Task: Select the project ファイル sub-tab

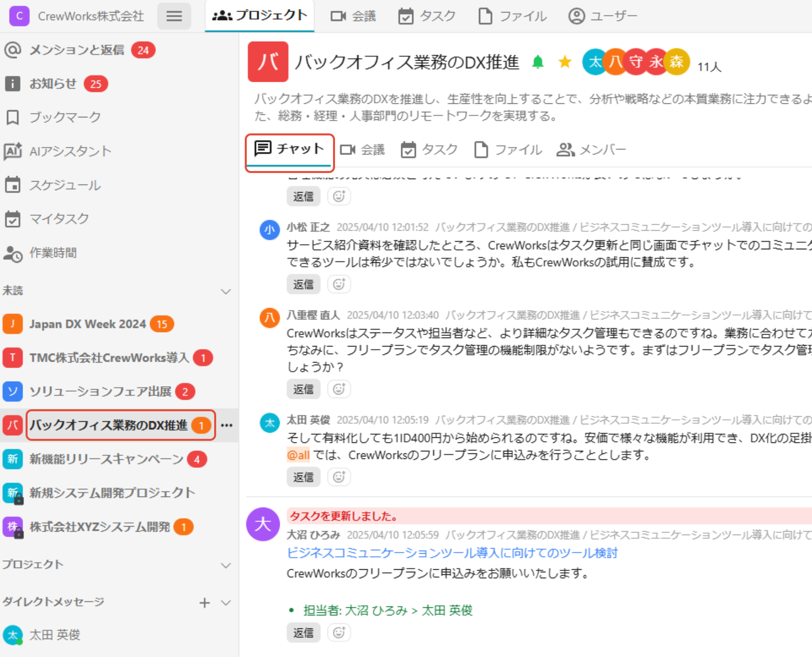Action: [x=508, y=149]
